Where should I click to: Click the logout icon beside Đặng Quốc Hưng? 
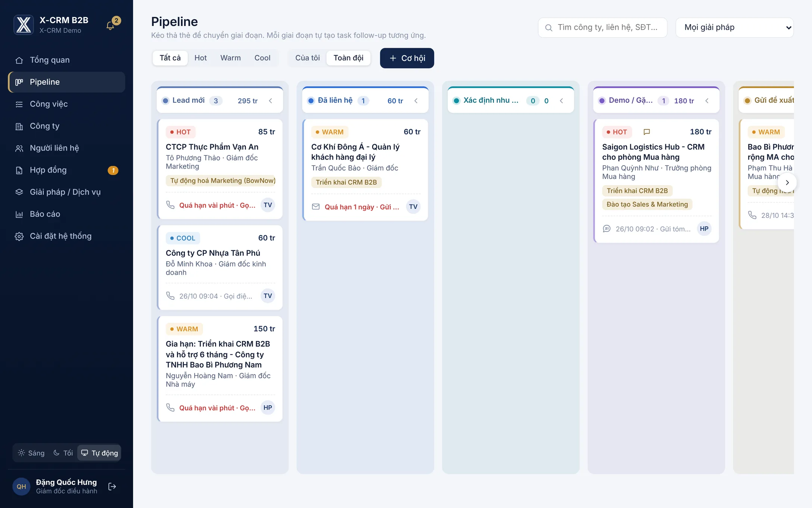point(112,487)
